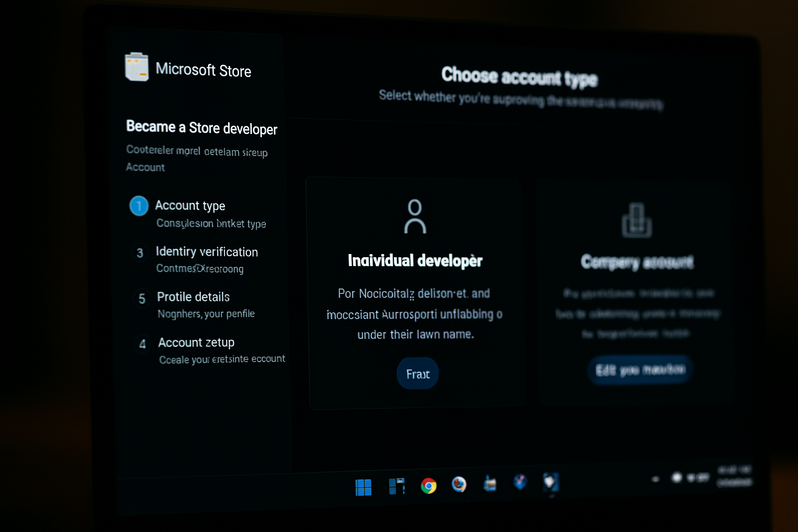Open the last pinned taskbar app icon
Viewport: 798px width, 532px height.
point(551,482)
